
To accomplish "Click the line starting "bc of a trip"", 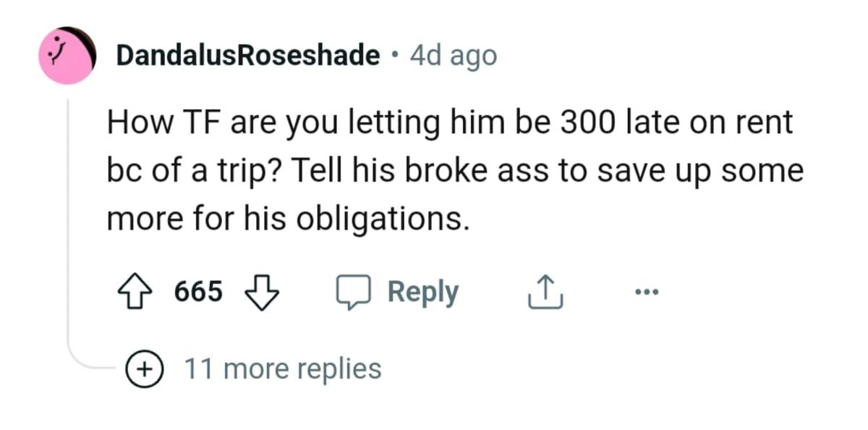I will click(455, 171).
